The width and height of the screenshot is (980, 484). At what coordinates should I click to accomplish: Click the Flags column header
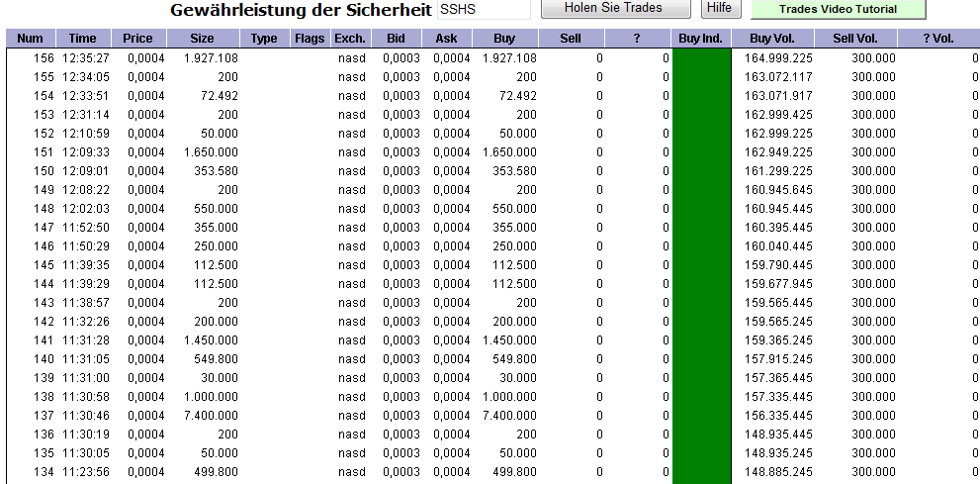pos(310,39)
